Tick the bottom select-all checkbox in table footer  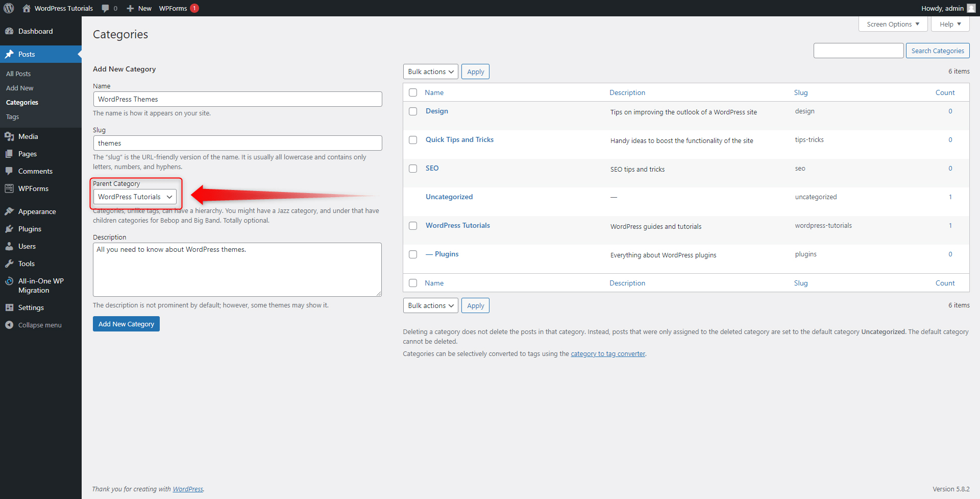tap(413, 283)
